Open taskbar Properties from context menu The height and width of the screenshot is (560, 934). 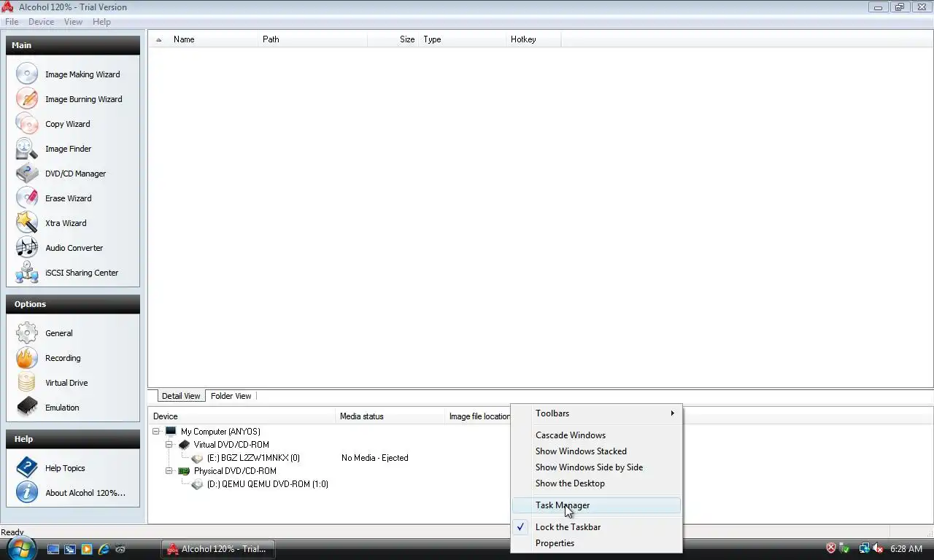click(596, 542)
